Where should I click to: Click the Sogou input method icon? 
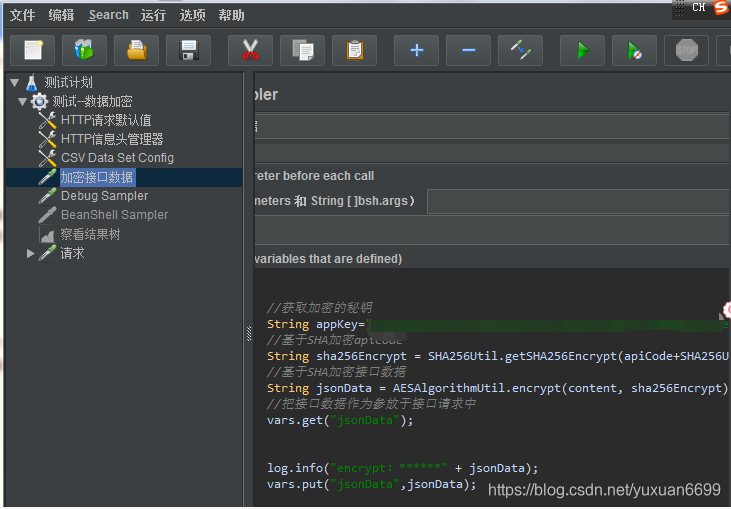pyautogui.click(x=722, y=7)
